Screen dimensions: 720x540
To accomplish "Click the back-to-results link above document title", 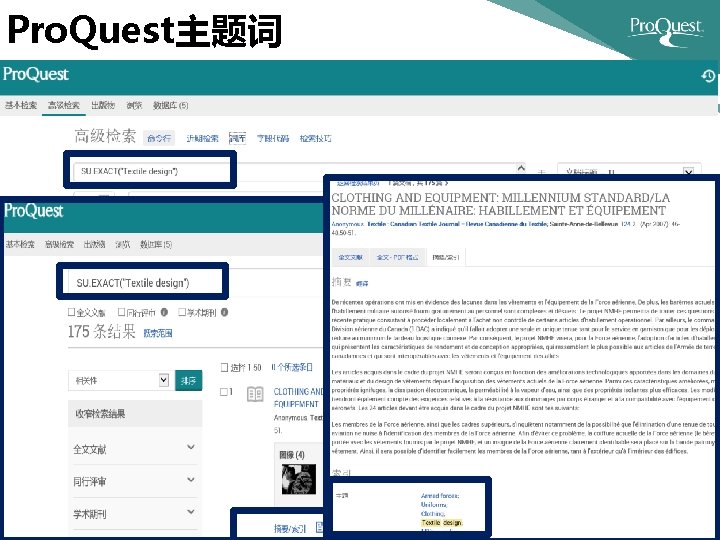I will coord(358,183).
